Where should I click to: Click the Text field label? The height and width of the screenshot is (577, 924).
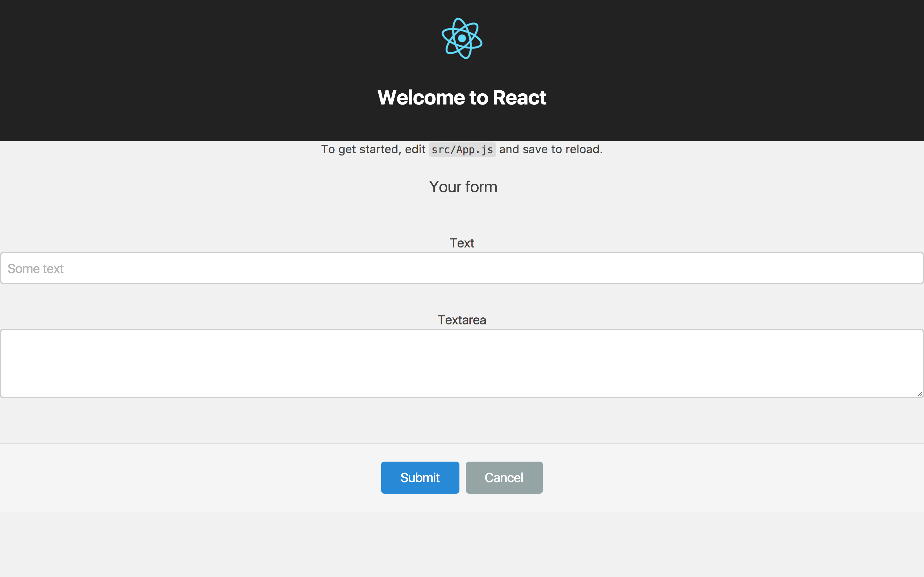(462, 243)
